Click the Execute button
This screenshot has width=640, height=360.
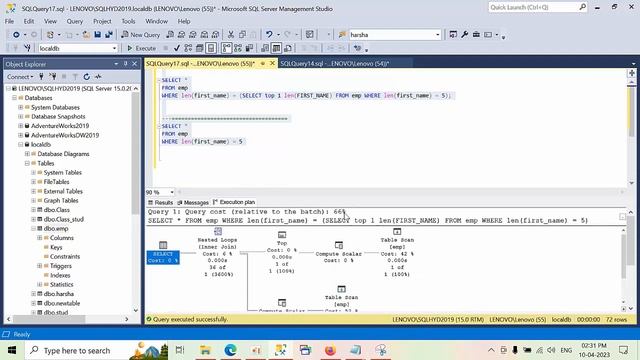click(x=141, y=48)
